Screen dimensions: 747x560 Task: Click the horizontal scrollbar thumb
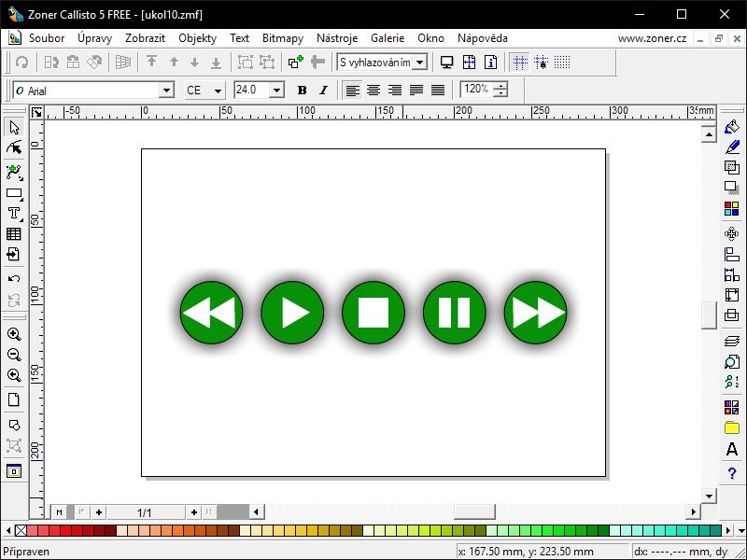[474, 511]
